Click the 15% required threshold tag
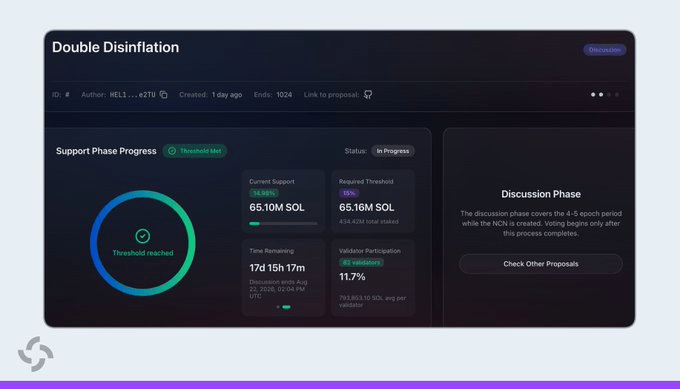The image size is (680, 389). [x=349, y=193]
